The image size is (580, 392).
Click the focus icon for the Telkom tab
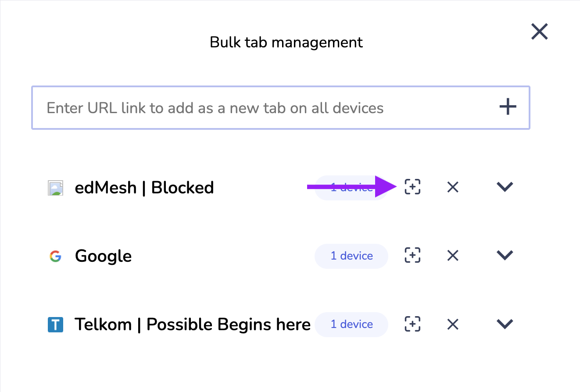[412, 324]
